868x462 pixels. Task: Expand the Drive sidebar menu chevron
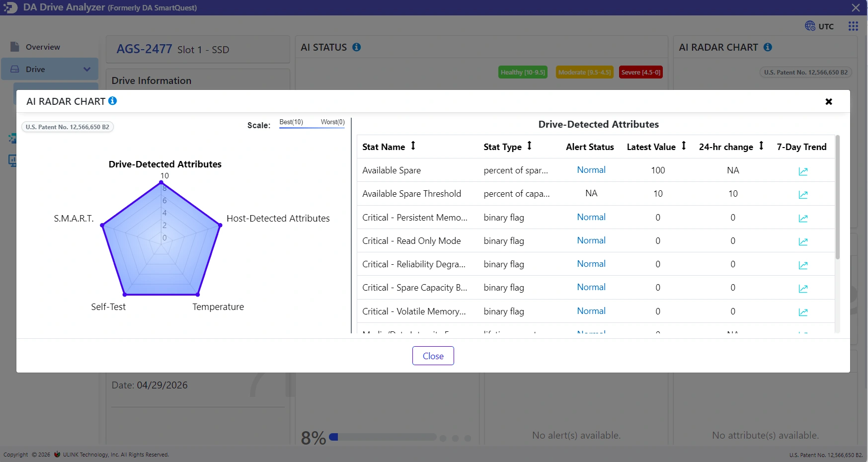point(87,69)
